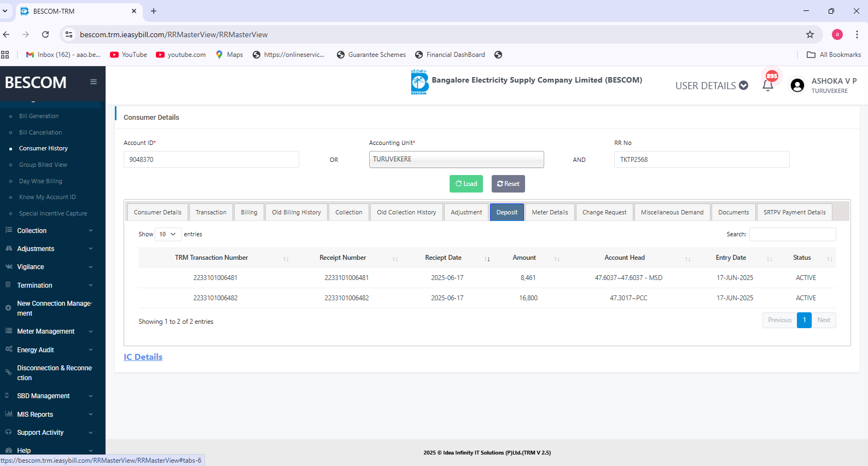Bookmark this page with the star icon
Screen dimensions: 868x466
point(810,34)
